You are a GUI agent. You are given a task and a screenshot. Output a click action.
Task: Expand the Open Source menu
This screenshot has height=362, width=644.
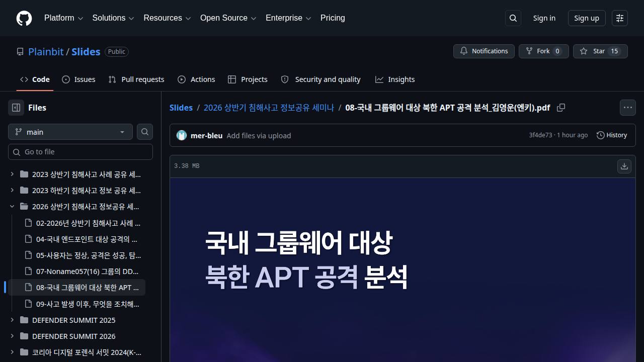228,18
